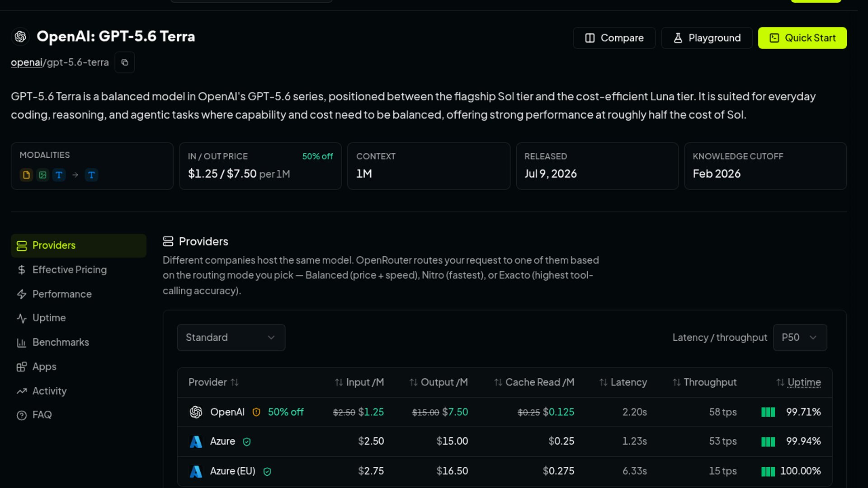The image size is (868, 488).
Task: Click the image modality icon
Action: click(42, 175)
